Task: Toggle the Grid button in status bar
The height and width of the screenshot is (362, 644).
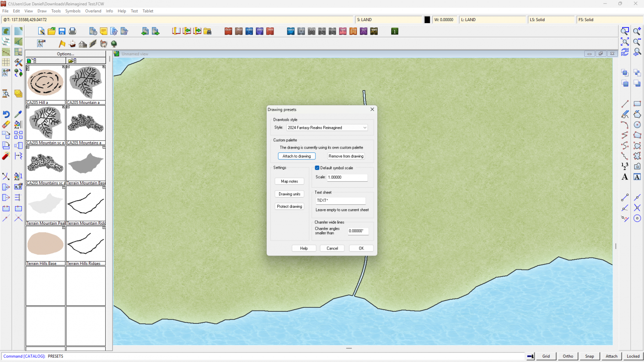Action: point(546,356)
